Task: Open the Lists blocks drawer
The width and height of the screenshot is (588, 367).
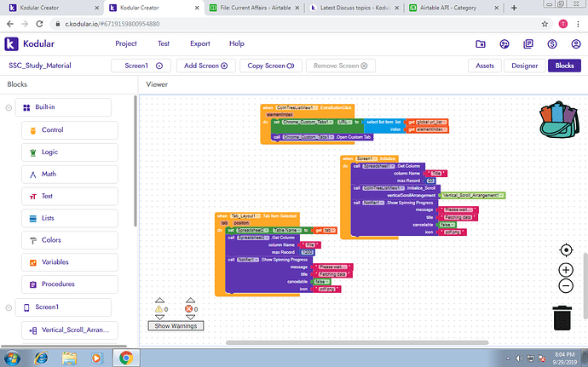Action: pyautogui.click(x=70, y=218)
